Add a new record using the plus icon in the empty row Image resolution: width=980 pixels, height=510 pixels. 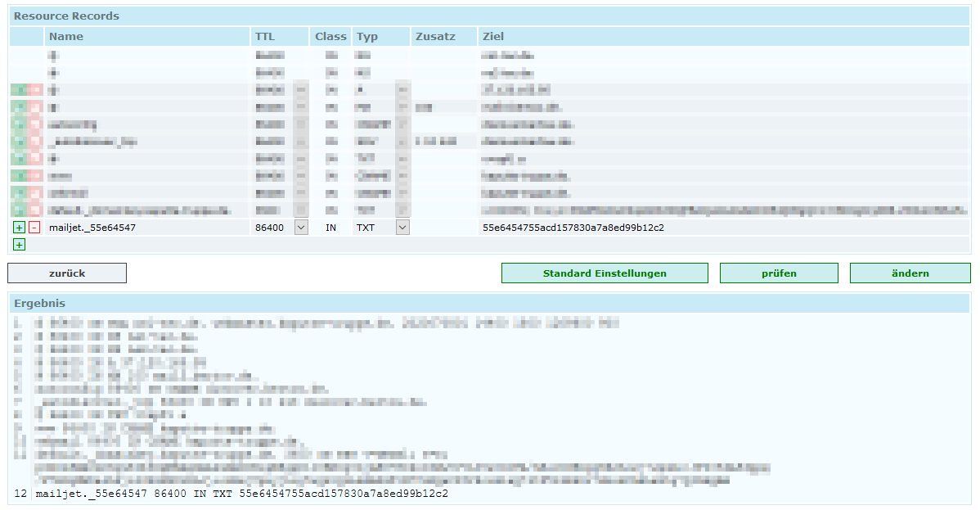[x=20, y=245]
